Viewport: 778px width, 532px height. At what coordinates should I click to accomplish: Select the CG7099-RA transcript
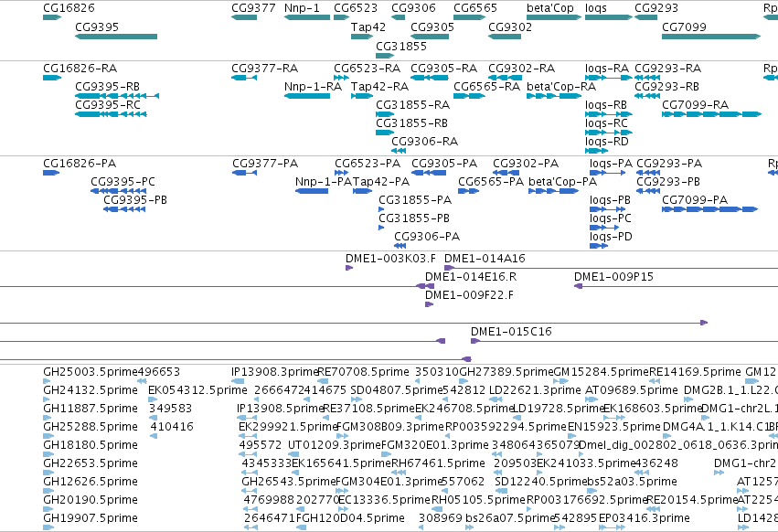click(x=711, y=114)
